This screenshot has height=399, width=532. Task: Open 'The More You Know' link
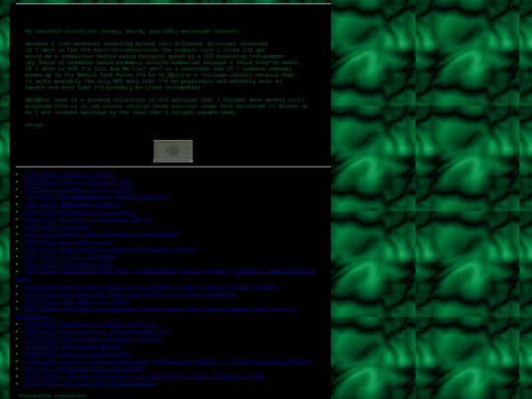(x=76, y=301)
